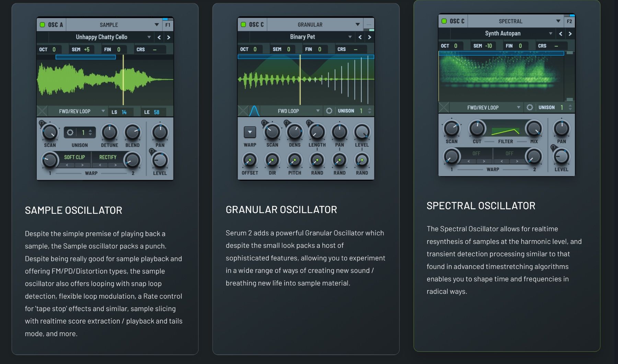
Task: Click Warp 2 knob on Sample oscillator
Action: pos(133,160)
